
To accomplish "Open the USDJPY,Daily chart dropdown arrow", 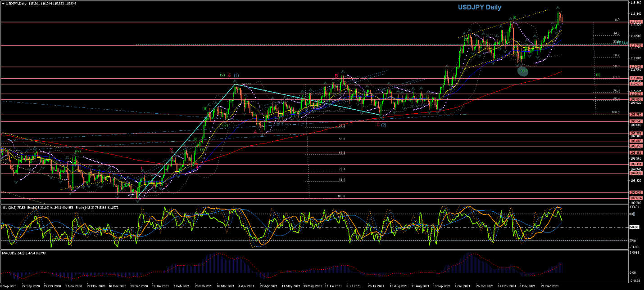I will click(3, 3).
